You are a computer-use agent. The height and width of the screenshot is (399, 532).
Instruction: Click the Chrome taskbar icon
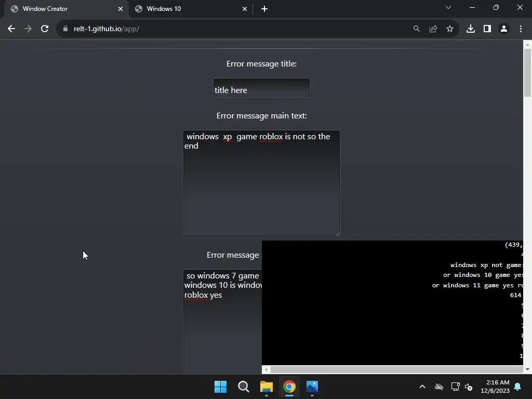pos(289,387)
